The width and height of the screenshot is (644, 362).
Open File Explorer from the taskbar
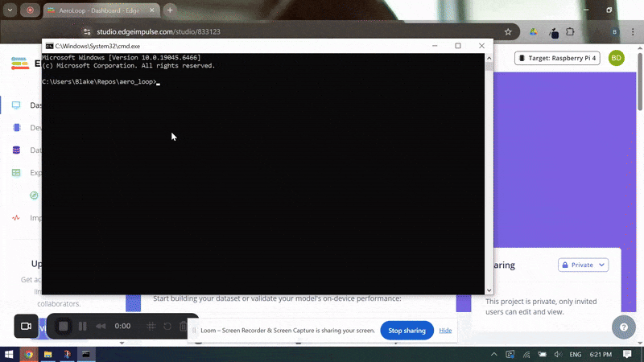coord(47,354)
